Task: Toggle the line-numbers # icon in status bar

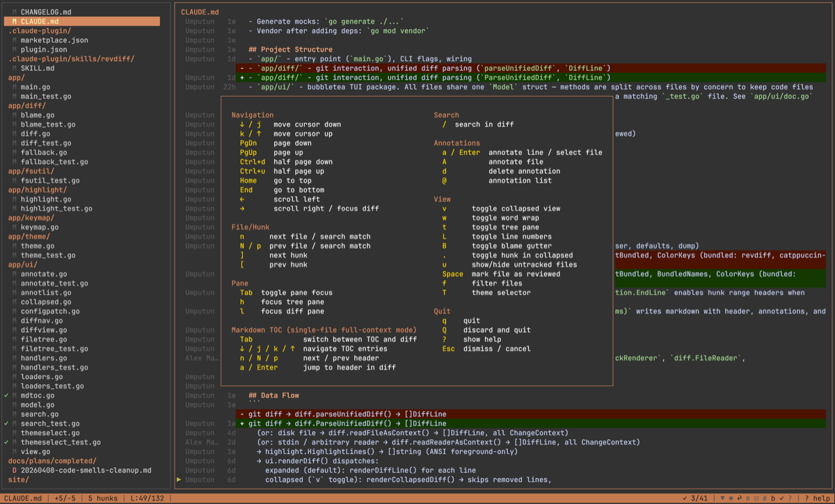Action: (764, 498)
